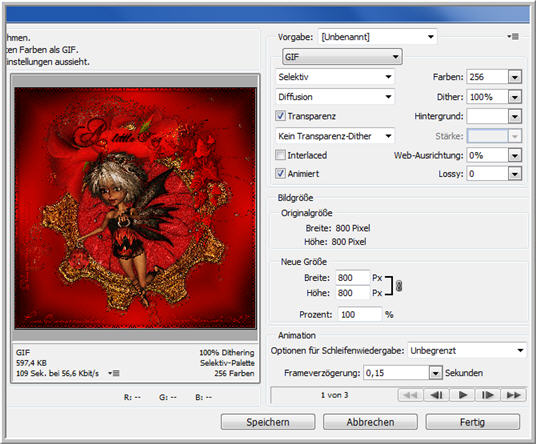
Task: Click the '256 Farben' info text
Action: [x=234, y=373]
